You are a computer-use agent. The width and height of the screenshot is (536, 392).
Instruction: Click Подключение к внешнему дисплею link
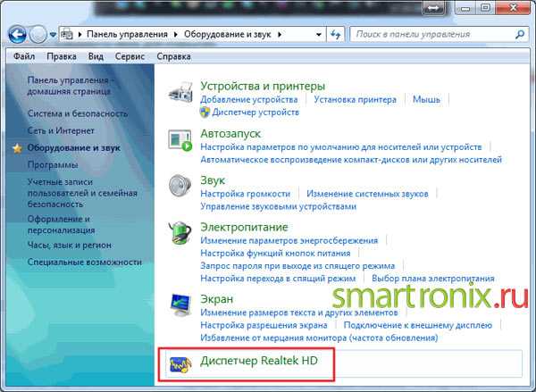418,325
